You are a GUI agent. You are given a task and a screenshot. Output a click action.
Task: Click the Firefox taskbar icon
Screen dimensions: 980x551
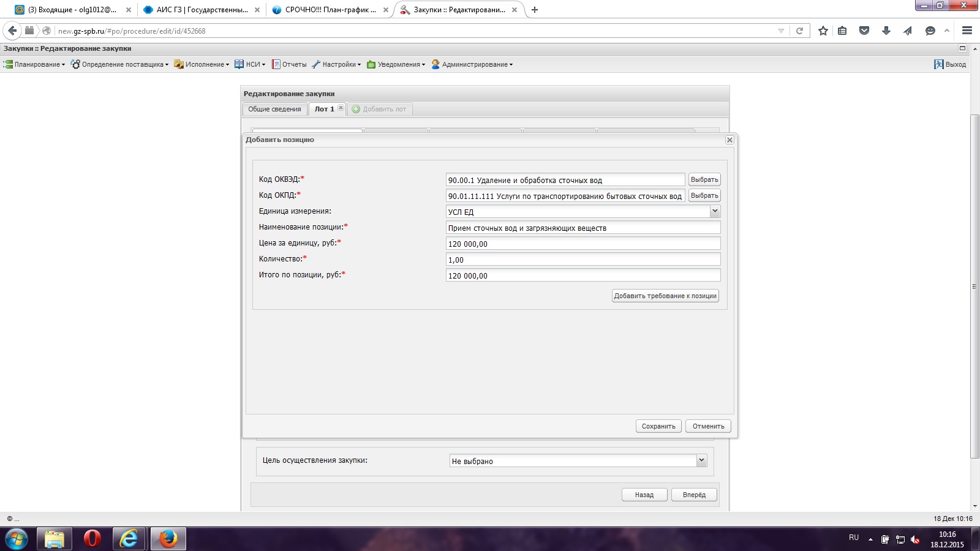click(168, 539)
